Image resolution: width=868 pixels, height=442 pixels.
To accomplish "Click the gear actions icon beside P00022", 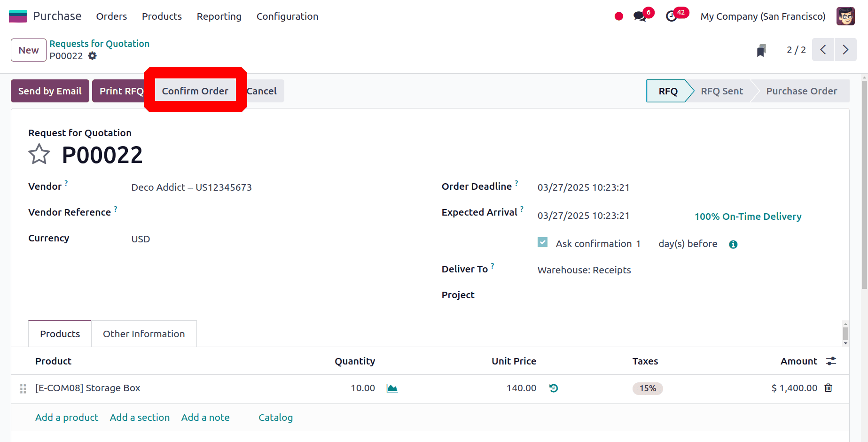I will [x=93, y=56].
